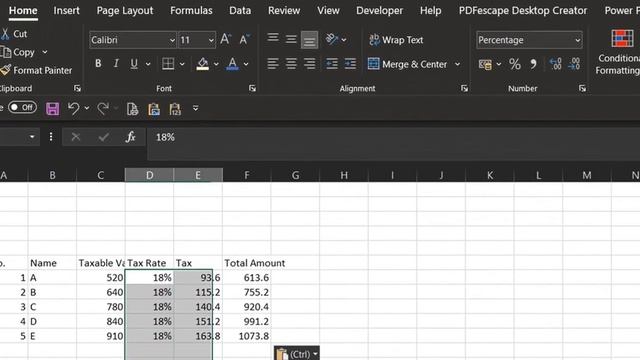Align text left
Viewport: 640px width, 360px height.
(273, 64)
